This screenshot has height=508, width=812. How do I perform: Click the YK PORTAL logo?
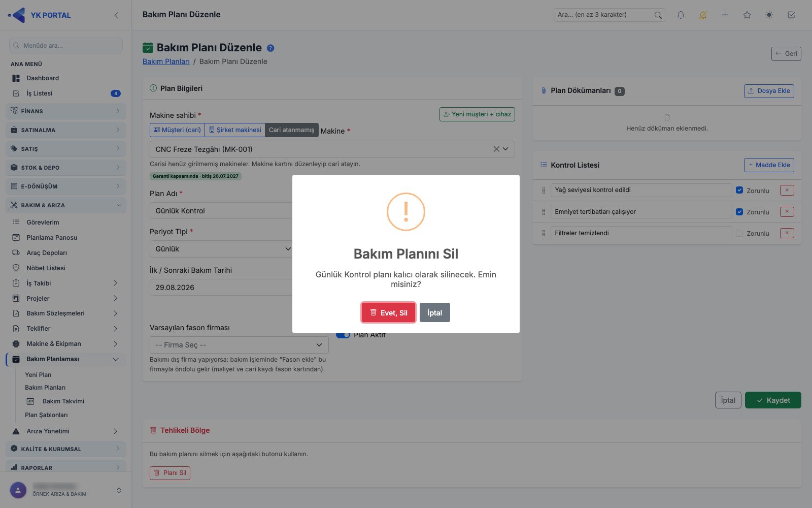(40, 15)
